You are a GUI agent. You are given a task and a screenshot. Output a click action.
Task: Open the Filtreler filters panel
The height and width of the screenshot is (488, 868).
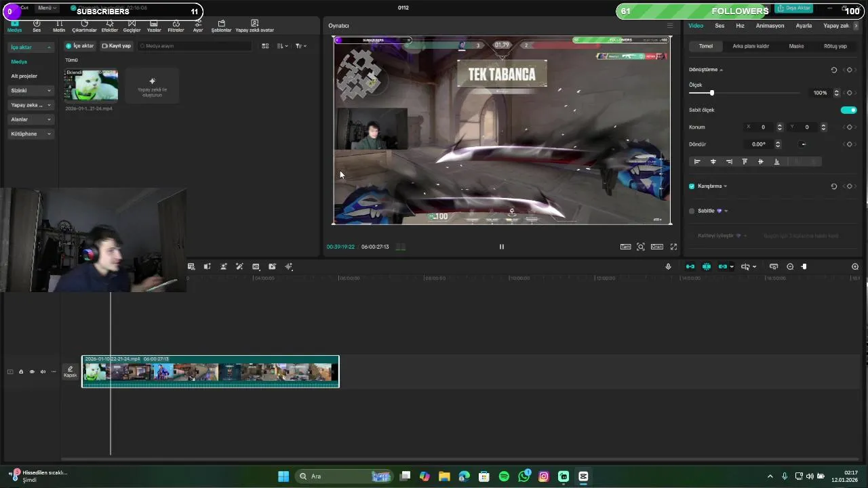176,26
